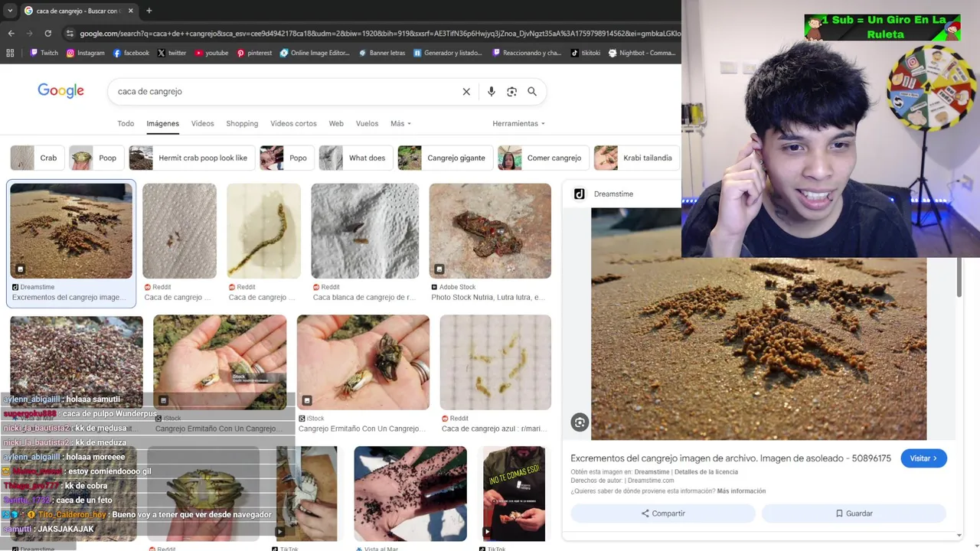The height and width of the screenshot is (551, 980).
Task: Select the Krabi tailandia filter chip
Action: click(635, 158)
